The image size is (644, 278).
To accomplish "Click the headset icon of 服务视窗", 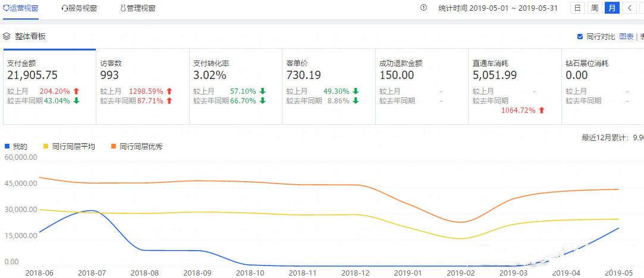I will 64,8.
